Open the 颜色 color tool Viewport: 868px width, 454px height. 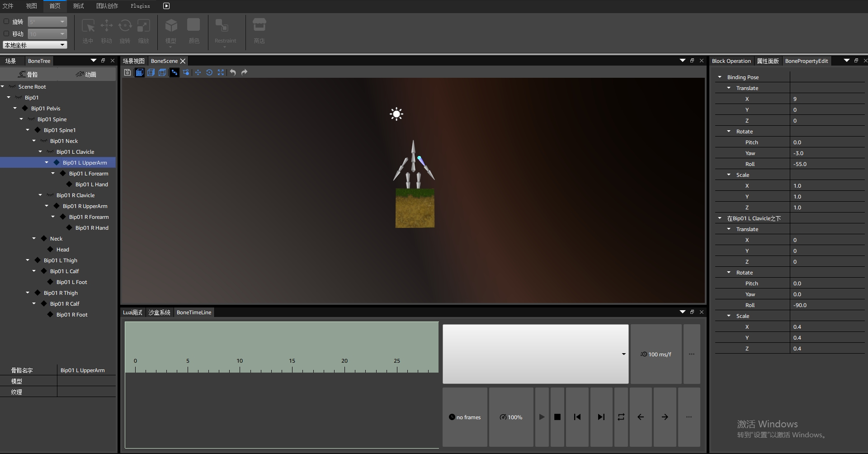194,31
